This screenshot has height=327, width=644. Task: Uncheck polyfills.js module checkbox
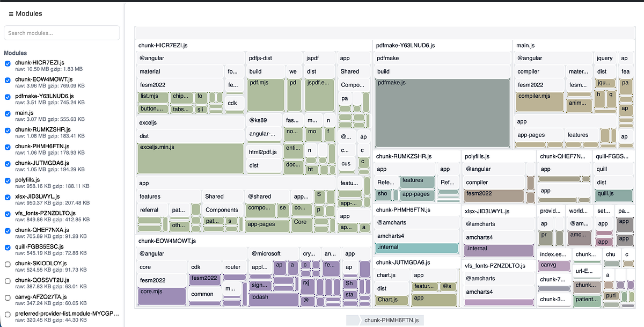point(8,180)
